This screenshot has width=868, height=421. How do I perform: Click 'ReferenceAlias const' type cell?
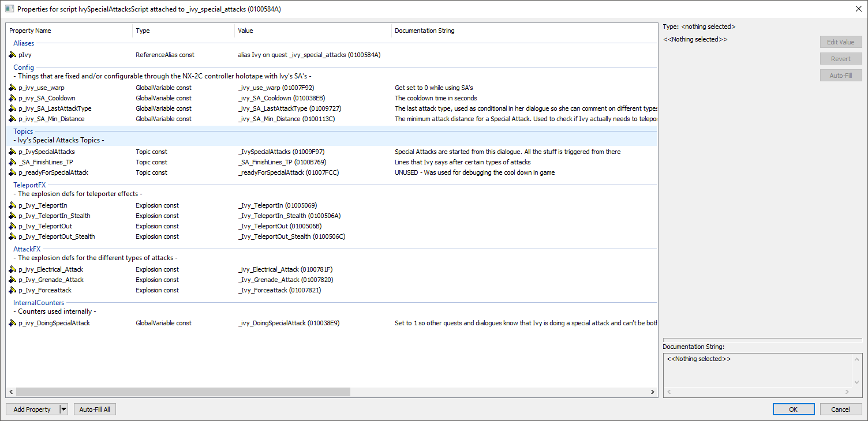[165, 55]
